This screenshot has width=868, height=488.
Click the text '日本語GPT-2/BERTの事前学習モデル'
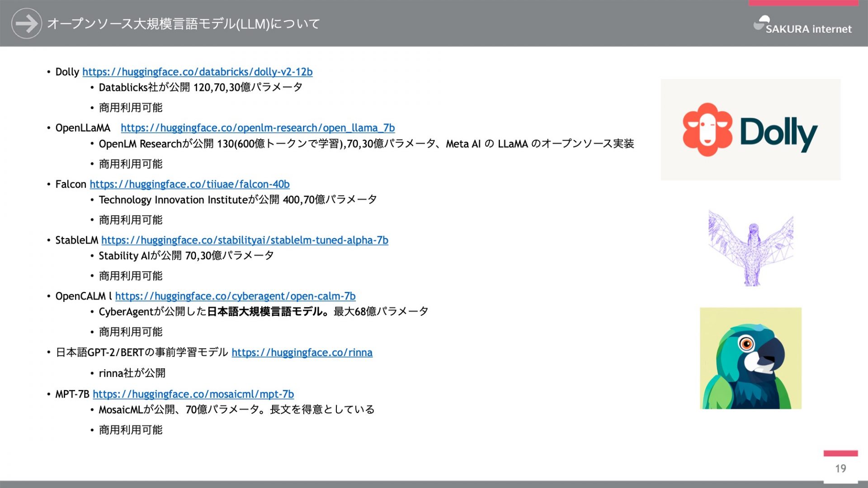(x=142, y=352)
